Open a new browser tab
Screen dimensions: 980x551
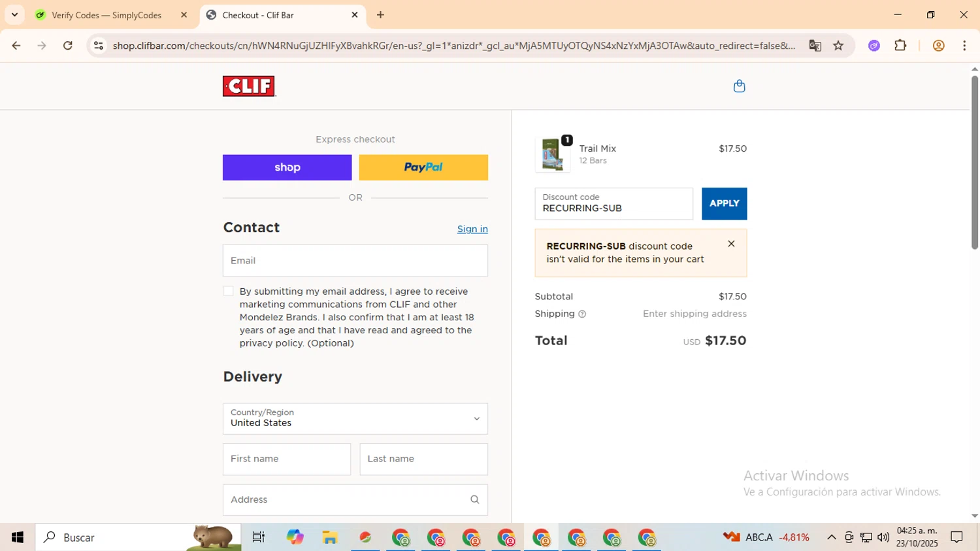tap(380, 15)
